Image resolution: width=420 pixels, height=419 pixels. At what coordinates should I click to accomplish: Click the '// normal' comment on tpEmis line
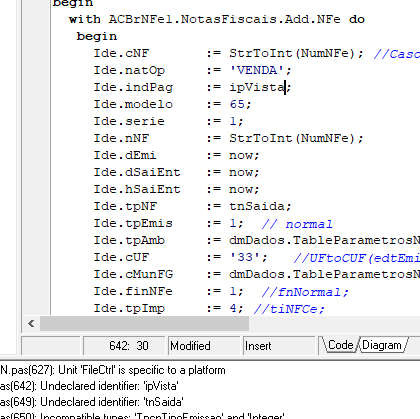tap(297, 224)
